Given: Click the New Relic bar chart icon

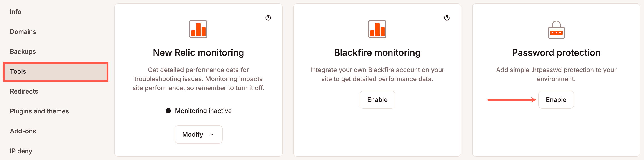Looking at the screenshot, I should 198,30.
